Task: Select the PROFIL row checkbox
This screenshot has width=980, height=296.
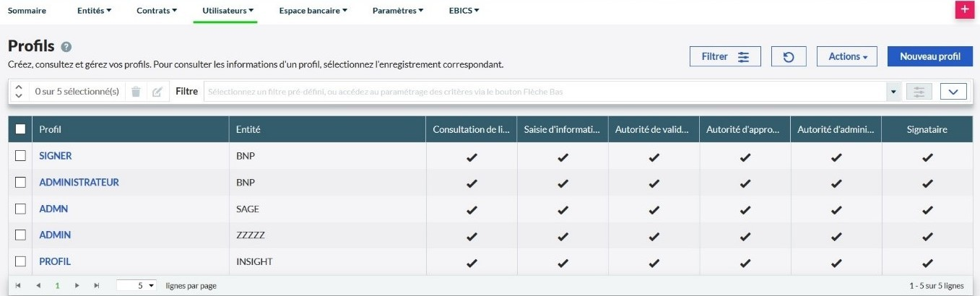Action: point(20,261)
